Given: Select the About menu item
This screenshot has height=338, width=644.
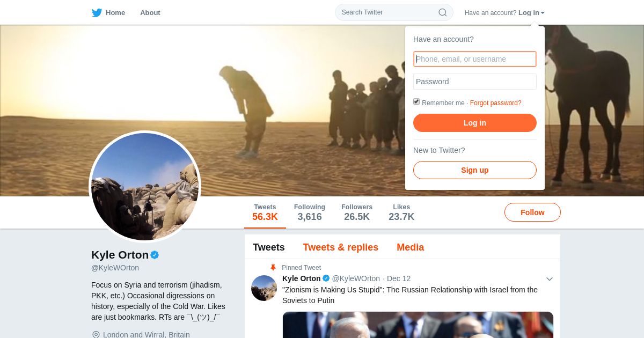Looking at the screenshot, I should click(150, 12).
